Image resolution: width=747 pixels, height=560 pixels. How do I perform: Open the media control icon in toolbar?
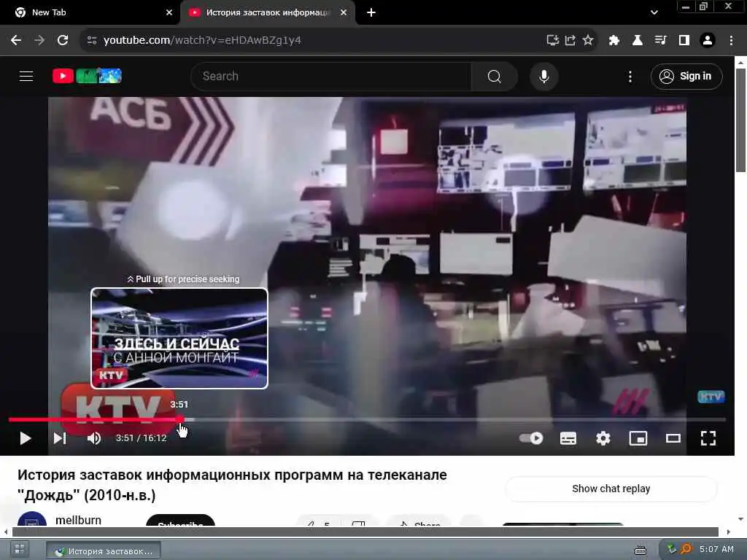click(x=661, y=41)
